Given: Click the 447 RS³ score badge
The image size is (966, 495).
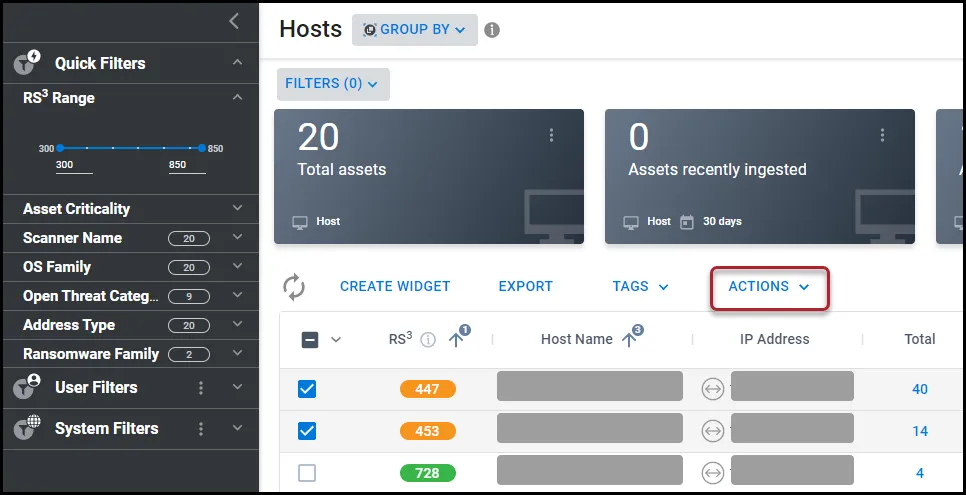Looking at the screenshot, I should pyautogui.click(x=428, y=389).
